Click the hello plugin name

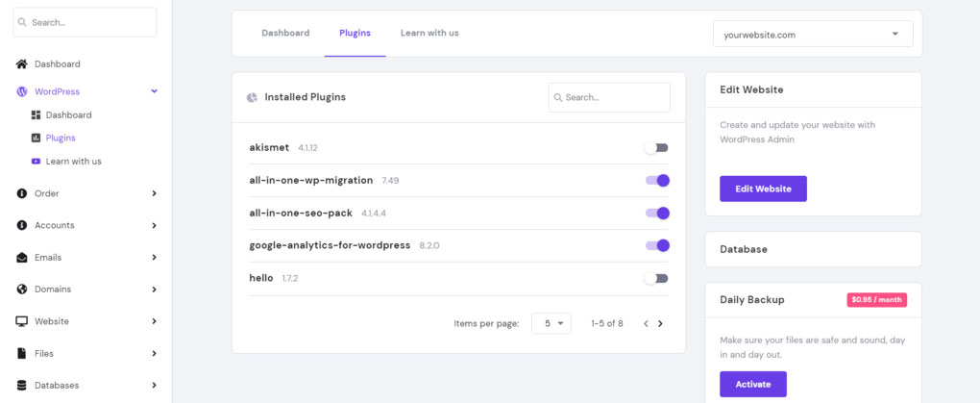pyautogui.click(x=261, y=278)
